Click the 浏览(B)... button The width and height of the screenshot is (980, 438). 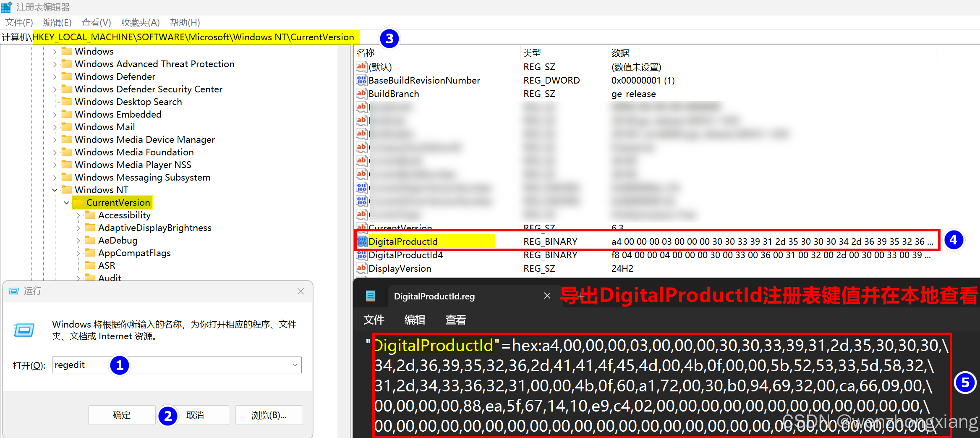click(269, 415)
